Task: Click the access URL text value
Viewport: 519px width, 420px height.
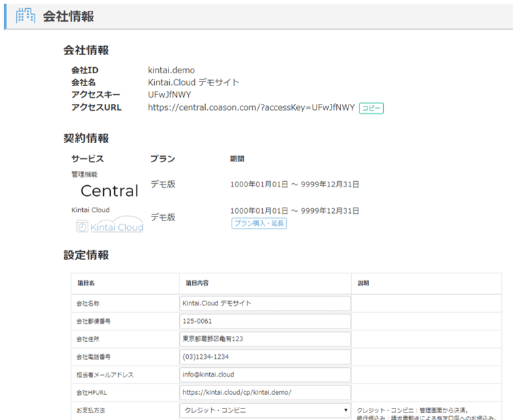Action: click(x=251, y=107)
